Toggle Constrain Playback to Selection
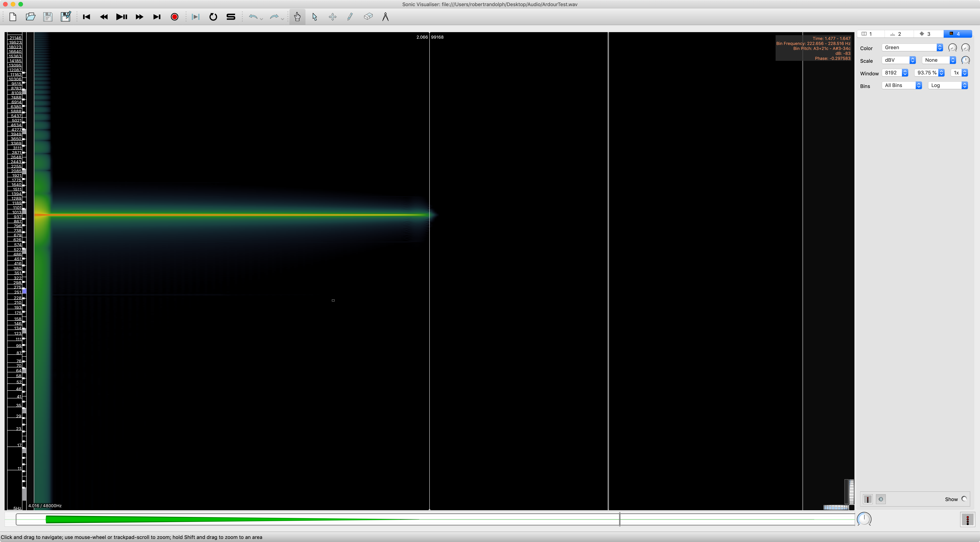 [195, 17]
